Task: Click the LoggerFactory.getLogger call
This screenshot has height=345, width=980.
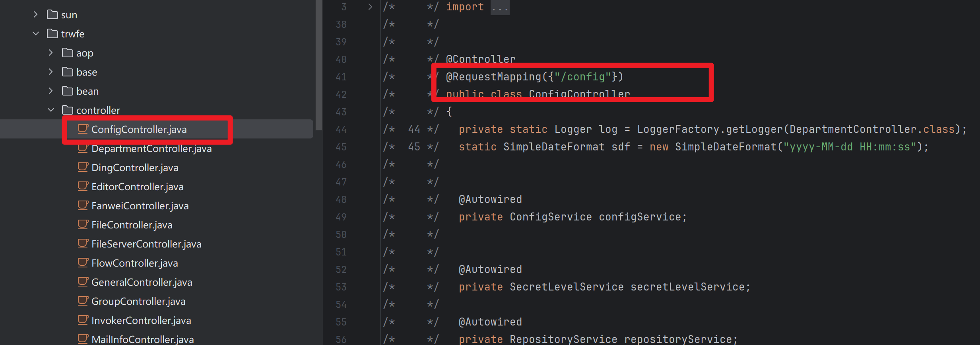Action: [710, 129]
